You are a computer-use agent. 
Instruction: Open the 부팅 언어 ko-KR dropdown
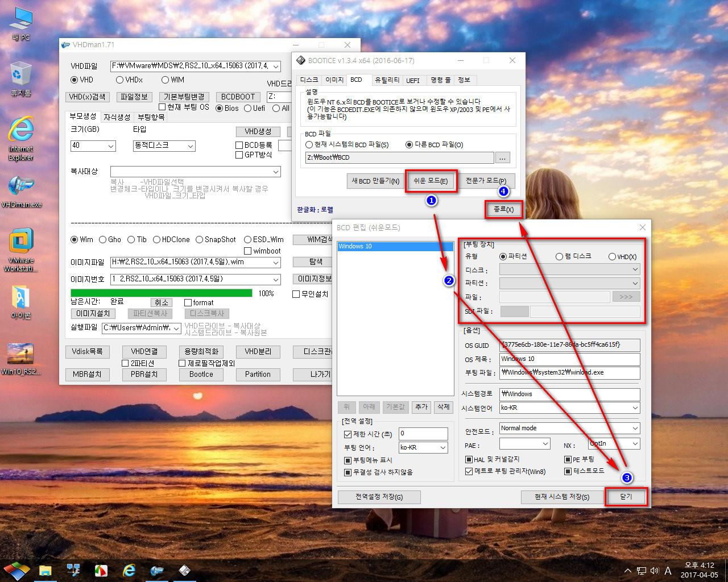pyautogui.click(x=443, y=448)
